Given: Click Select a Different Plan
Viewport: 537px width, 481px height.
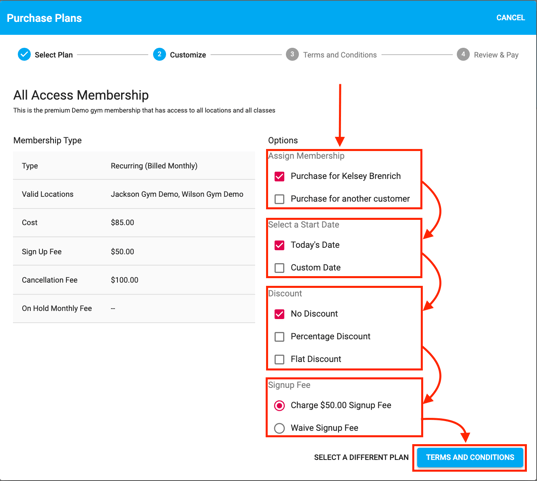Looking at the screenshot, I should point(361,457).
